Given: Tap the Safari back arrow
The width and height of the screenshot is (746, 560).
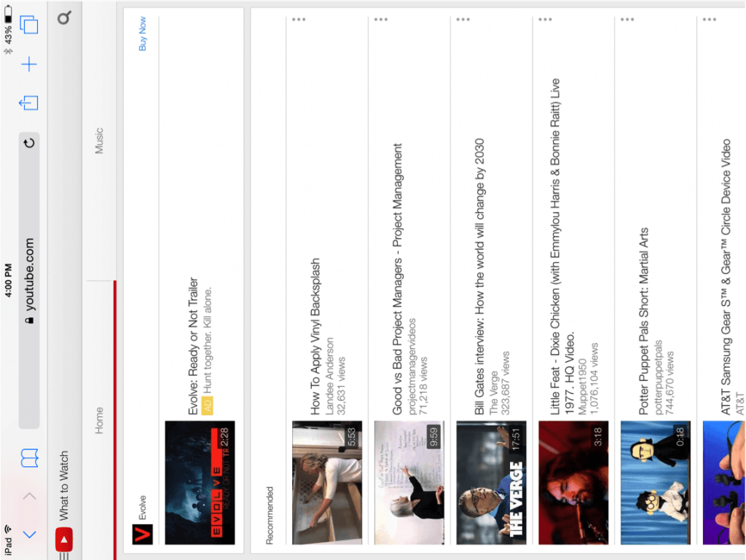Looking at the screenshot, I should coord(29,535).
